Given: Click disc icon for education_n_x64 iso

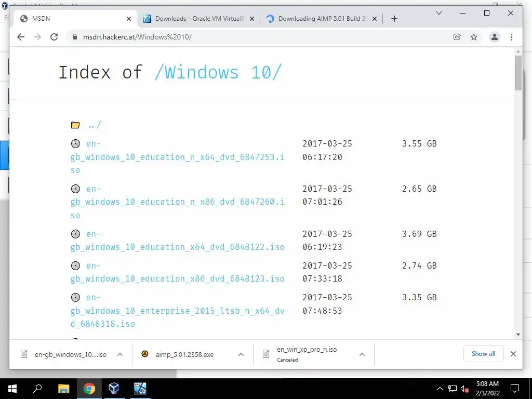Looking at the screenshot, I should point(75,143).
